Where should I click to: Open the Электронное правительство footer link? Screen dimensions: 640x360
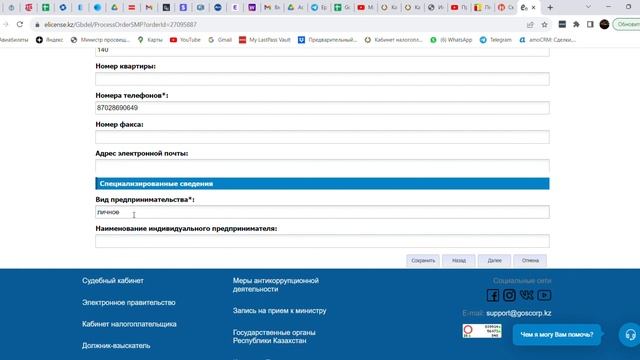(129, 302)
